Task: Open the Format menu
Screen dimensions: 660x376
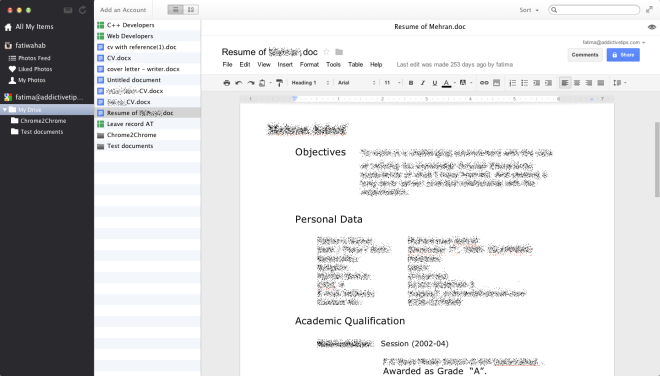Action: click(309, 64)
